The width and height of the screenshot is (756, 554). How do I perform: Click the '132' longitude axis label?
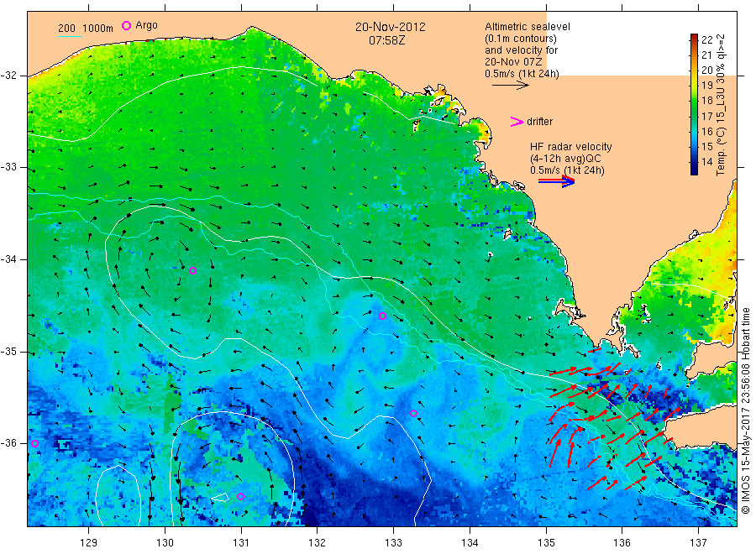pyautogui.click(x=318, y=543)
